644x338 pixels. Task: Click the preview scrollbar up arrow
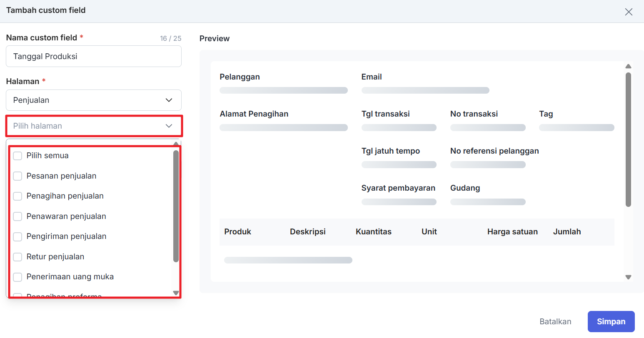click(628, 66)
